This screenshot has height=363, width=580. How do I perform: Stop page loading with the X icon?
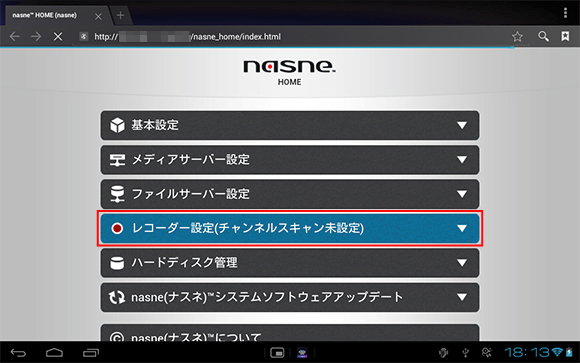coord(58,36)
